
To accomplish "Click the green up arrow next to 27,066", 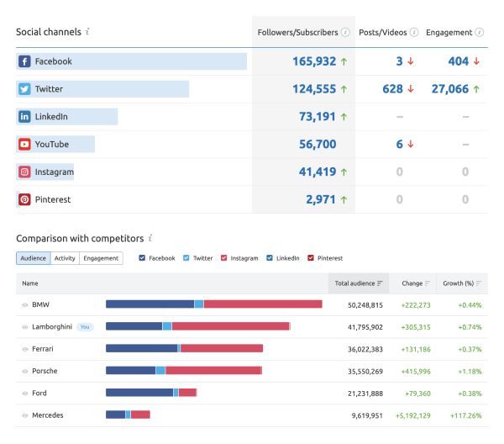I will [476, 89].
